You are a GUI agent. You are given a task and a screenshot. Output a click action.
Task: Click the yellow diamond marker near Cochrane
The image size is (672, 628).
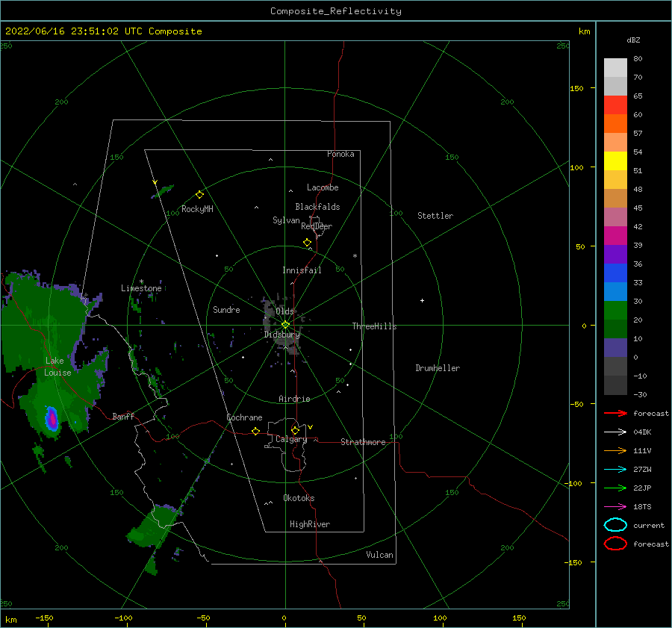[255, 432]
